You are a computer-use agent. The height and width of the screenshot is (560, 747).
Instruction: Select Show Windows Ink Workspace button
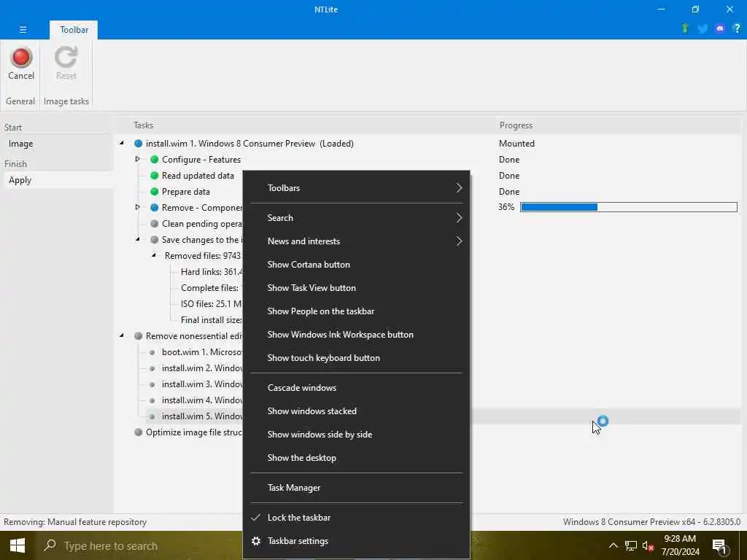point(356,335)
